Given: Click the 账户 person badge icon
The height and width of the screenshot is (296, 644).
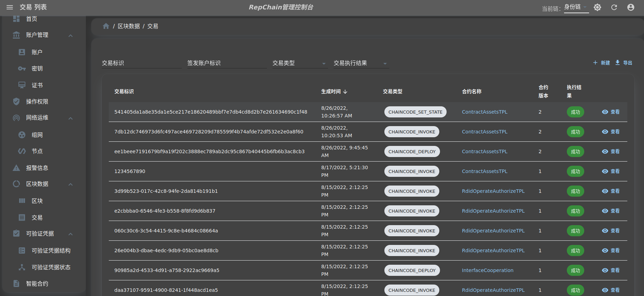Looking at the screenshot, I should pos(22,52).
